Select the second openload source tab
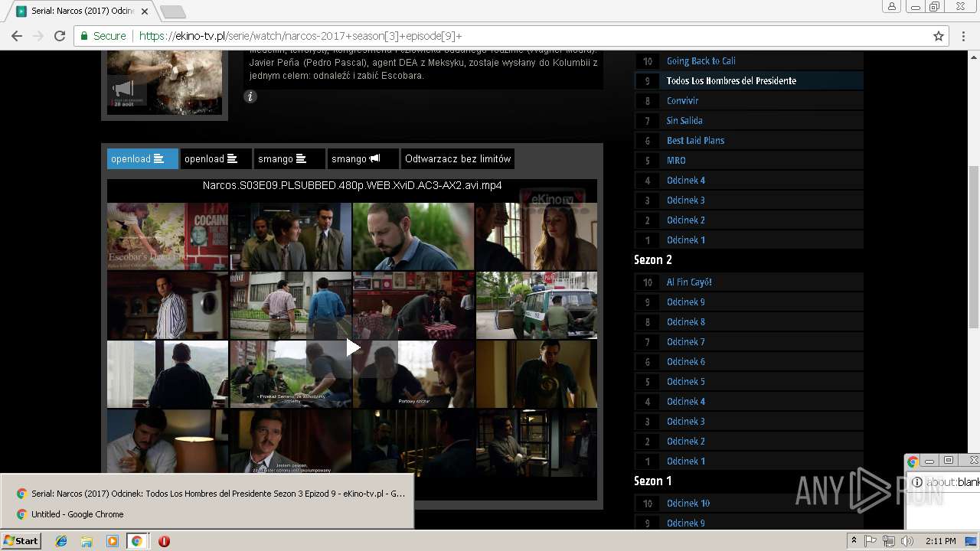Image resolution: width=980 pixels, height=551 pixels. click(x=216, y=158)
